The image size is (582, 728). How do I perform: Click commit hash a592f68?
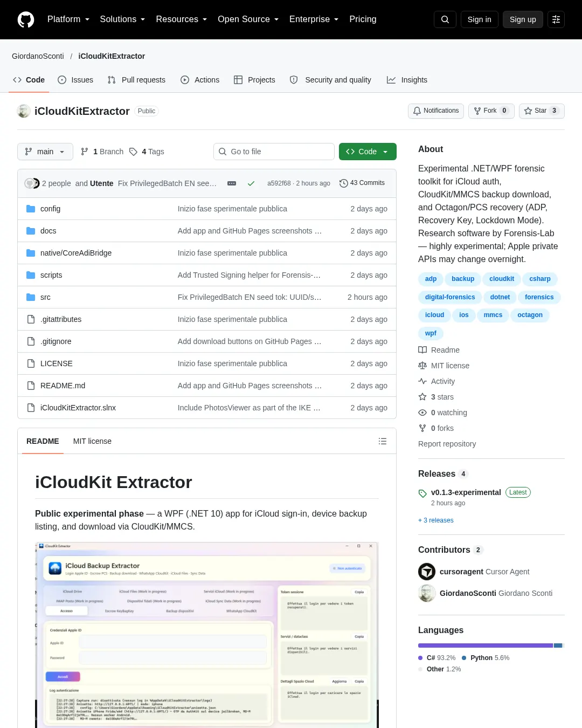pos(279,183)
